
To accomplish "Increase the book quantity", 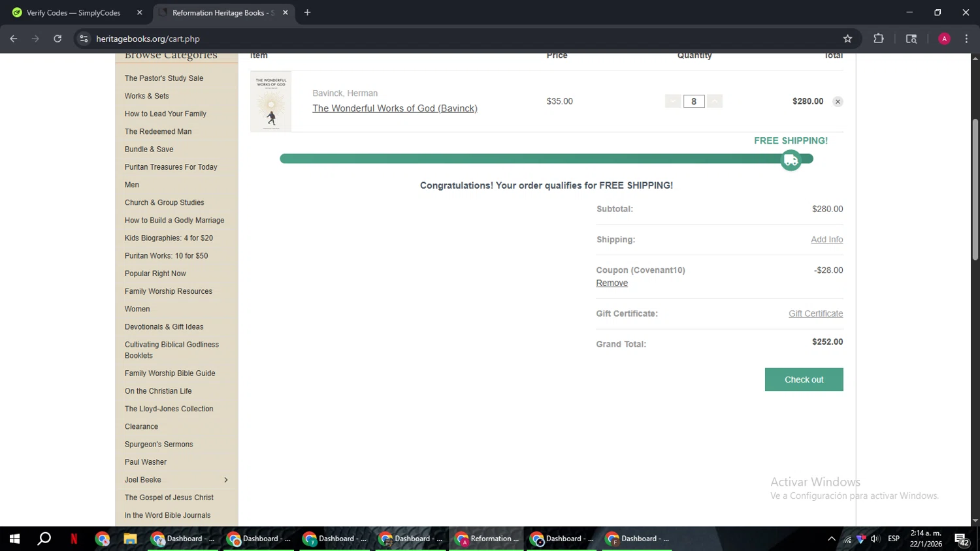I will click(x=715, y=101).
